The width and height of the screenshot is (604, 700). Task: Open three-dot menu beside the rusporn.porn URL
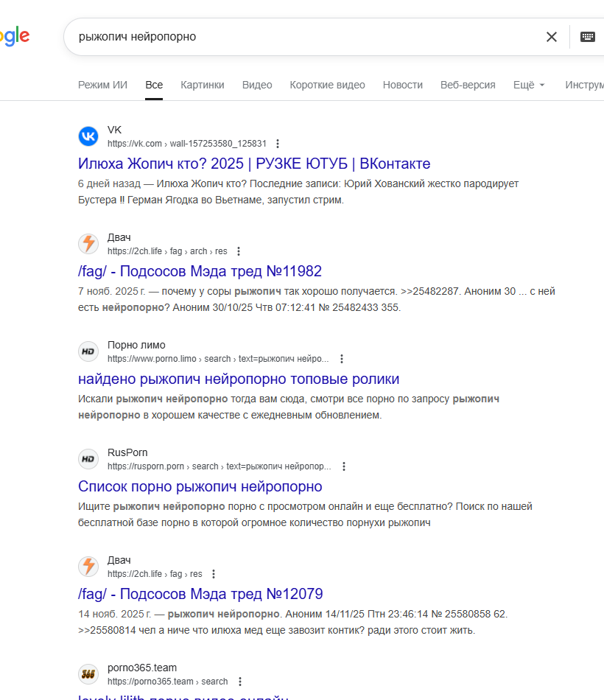(343, 466)
